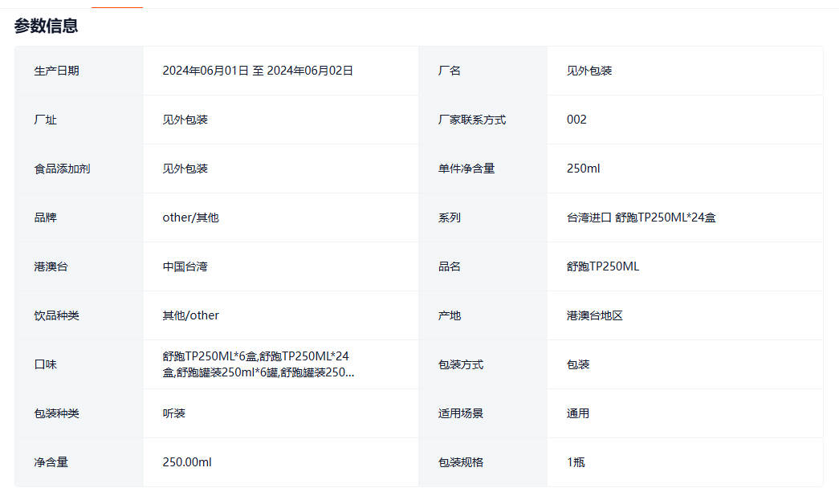Click the 生产日期 label cell
This screenshot has height=504, width=839.
coord(57,71)
